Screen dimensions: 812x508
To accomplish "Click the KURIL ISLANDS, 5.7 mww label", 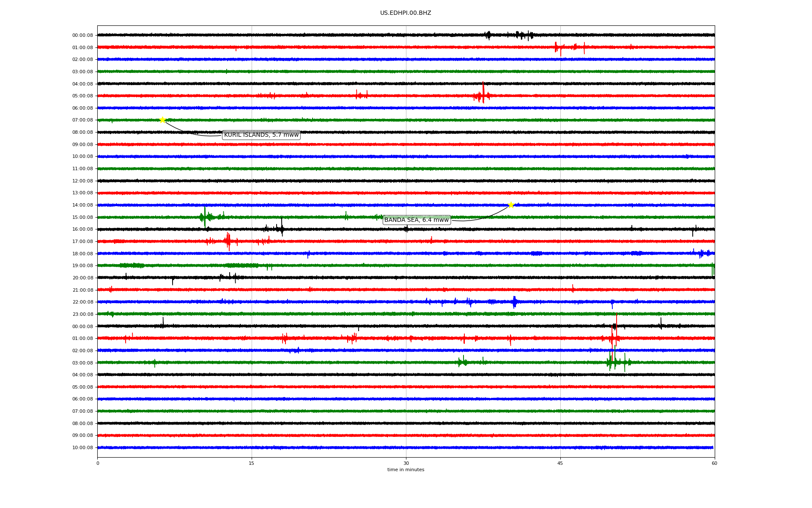I will coord(261,135).
